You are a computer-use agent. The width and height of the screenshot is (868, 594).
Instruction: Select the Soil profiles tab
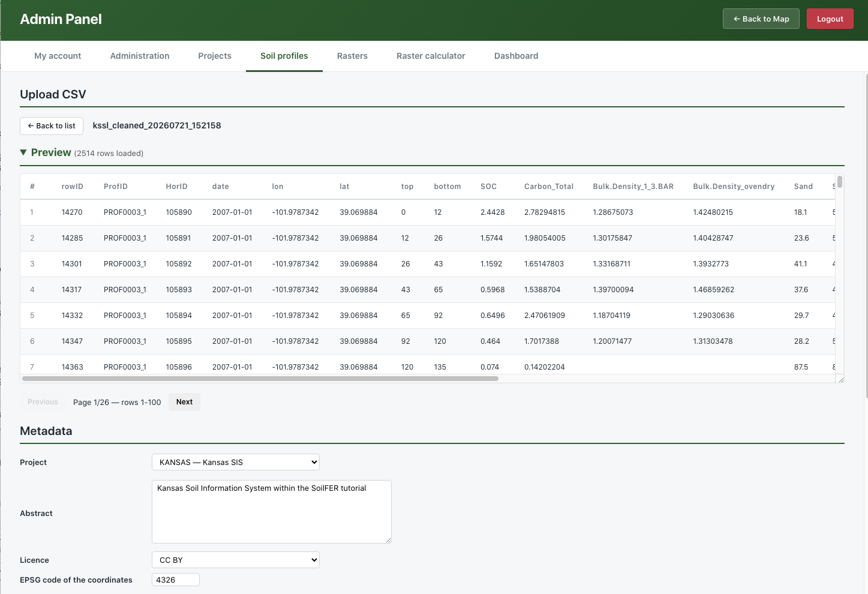click(284, 56)
